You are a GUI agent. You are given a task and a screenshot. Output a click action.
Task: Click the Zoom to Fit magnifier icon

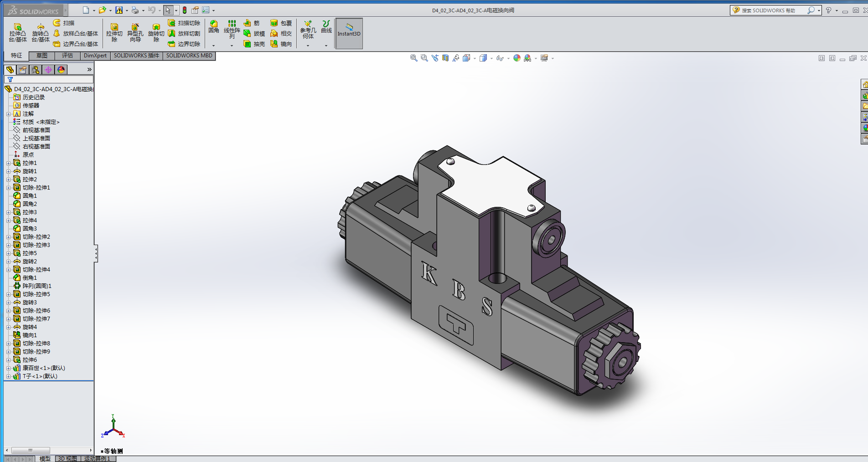pos(413,58)
